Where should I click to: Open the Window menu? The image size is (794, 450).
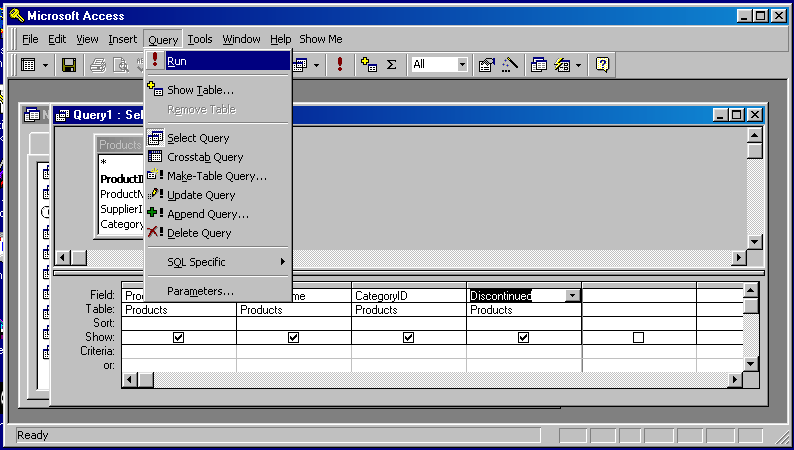coord(241,39)
